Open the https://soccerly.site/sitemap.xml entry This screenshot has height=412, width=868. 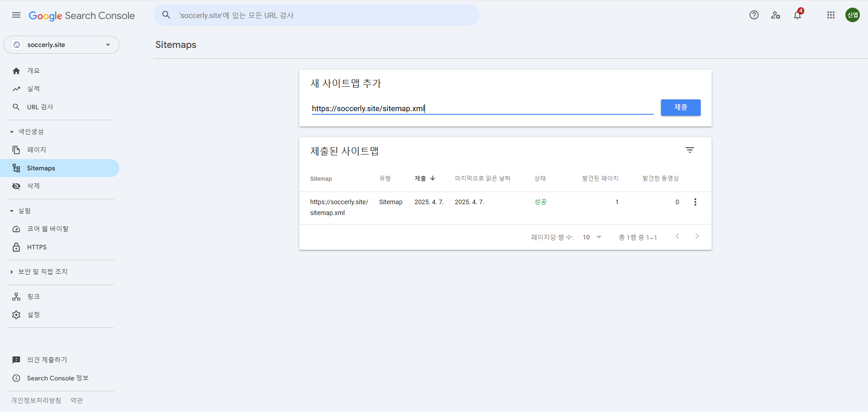339,207
